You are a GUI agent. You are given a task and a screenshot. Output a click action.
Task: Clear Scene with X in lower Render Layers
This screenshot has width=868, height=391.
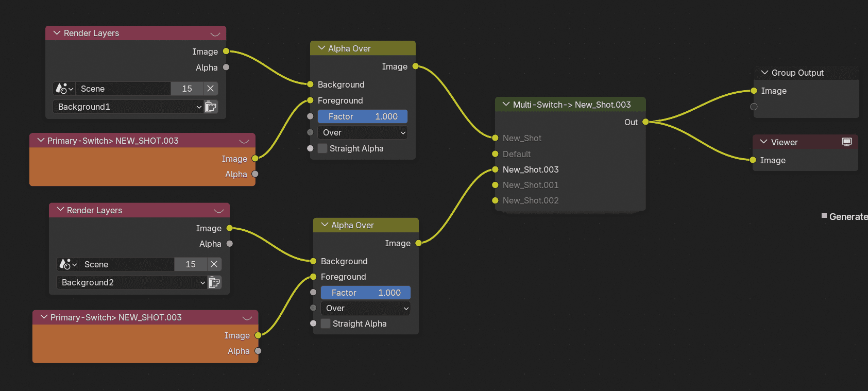coord(214,264)
